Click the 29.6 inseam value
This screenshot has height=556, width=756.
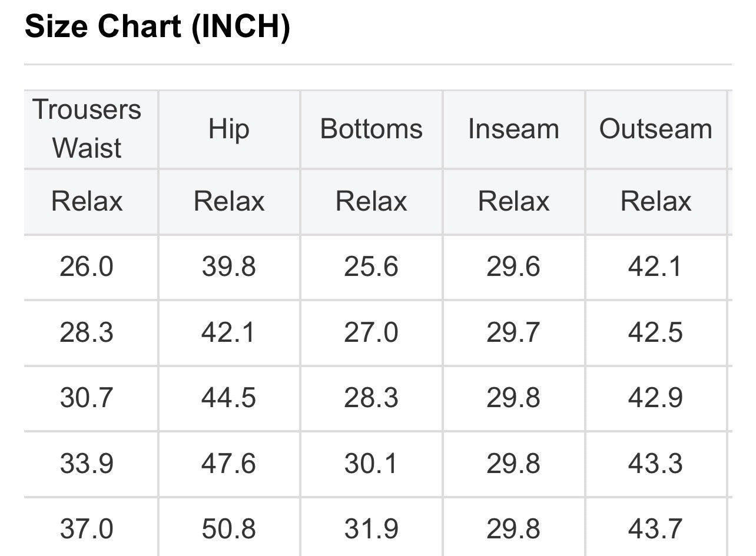click(513, 267)
